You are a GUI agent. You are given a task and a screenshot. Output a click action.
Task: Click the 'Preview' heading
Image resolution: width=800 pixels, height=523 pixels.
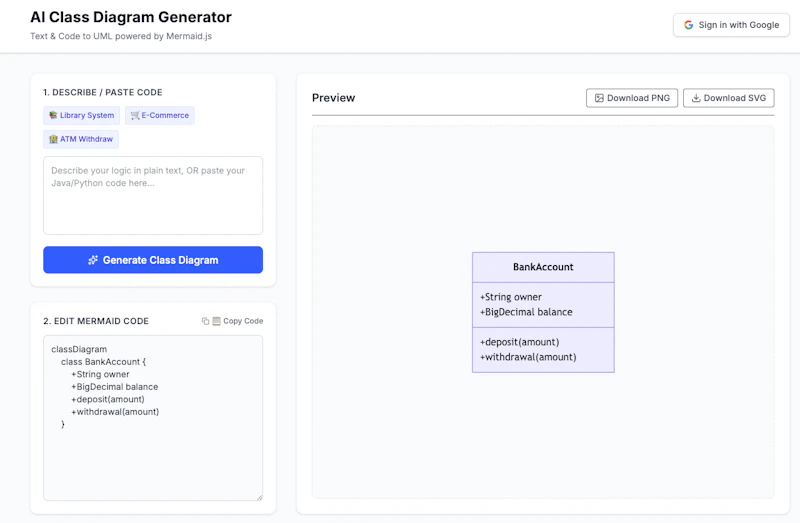(333, 98)
